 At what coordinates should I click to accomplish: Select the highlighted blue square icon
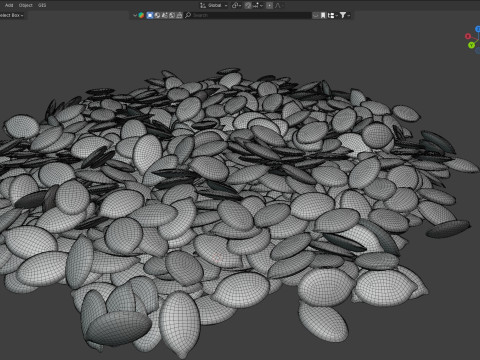(150, 15)
